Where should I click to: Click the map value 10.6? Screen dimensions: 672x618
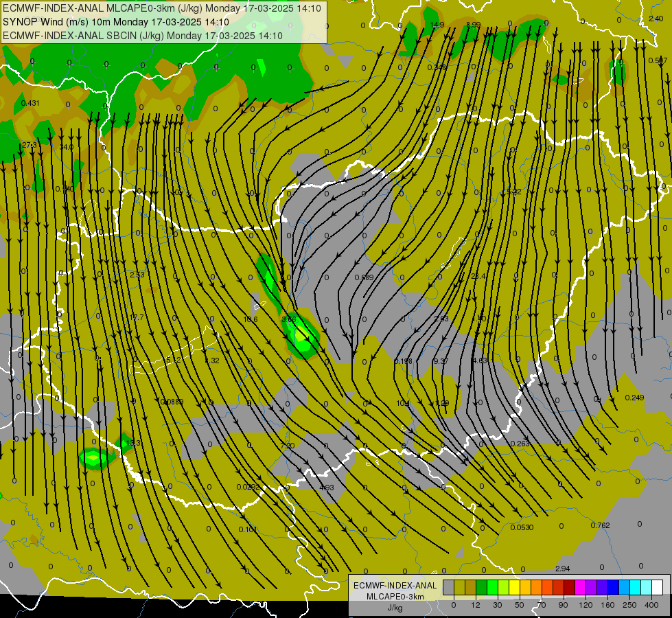(251, 319)
